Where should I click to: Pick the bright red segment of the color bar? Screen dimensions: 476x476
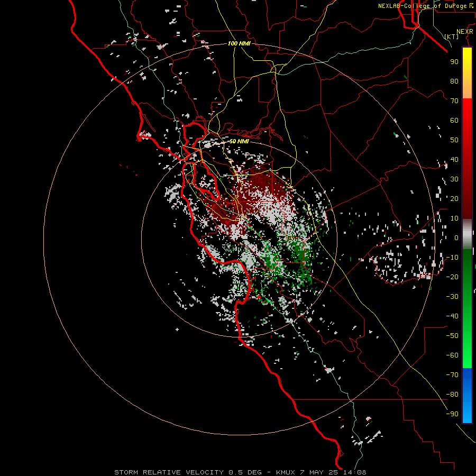pyautogui.click(x=467, y=111)
